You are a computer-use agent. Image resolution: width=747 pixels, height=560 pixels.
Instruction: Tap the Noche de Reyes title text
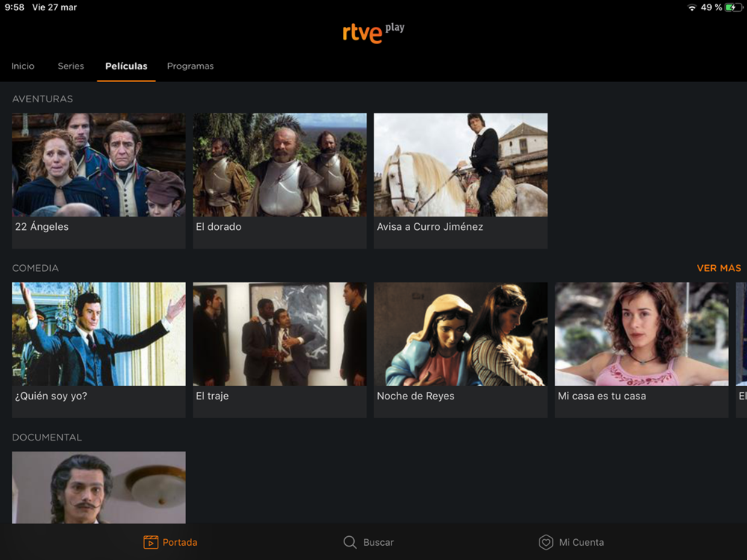pos(415,396)
